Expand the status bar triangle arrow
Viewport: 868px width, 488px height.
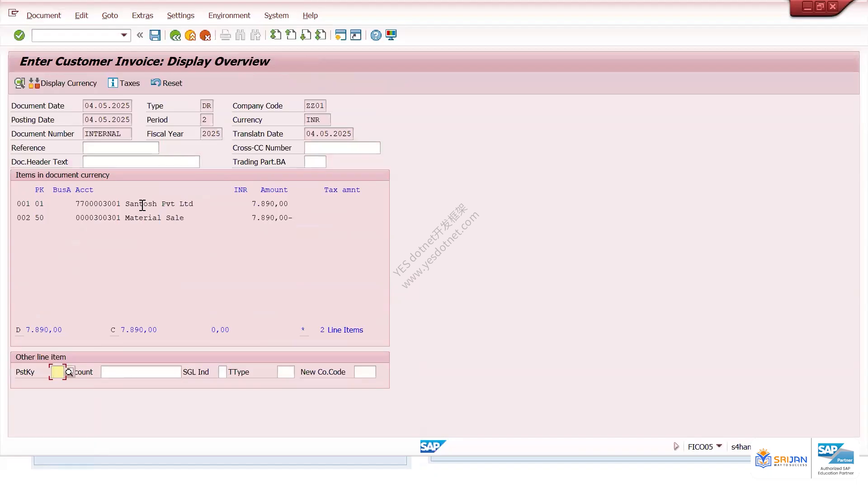point(676,446)
